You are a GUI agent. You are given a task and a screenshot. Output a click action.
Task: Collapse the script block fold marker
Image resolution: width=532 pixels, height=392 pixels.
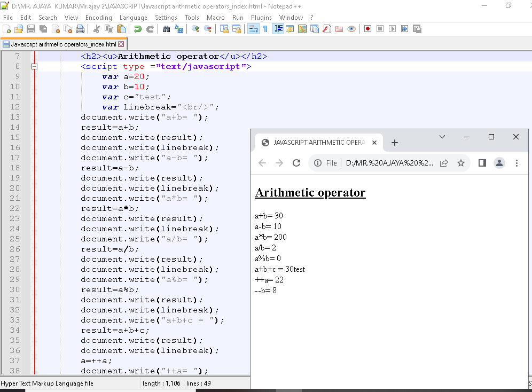[x=34, y=67]
